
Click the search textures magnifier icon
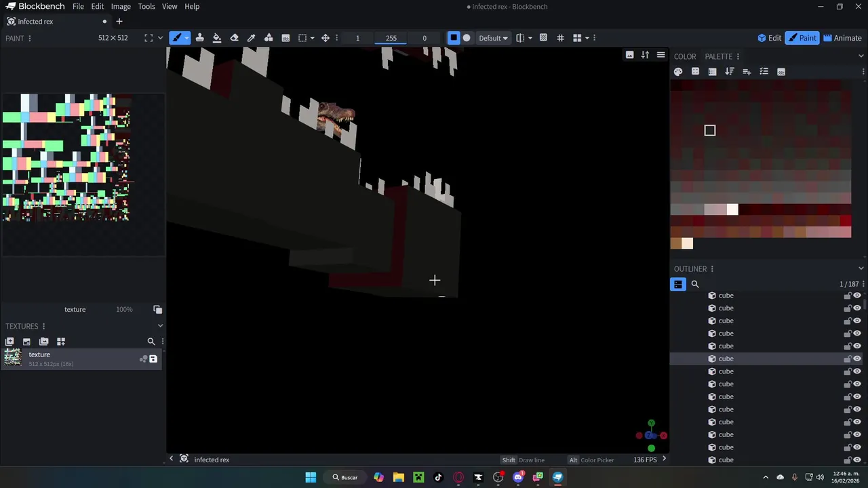(151, 342)
